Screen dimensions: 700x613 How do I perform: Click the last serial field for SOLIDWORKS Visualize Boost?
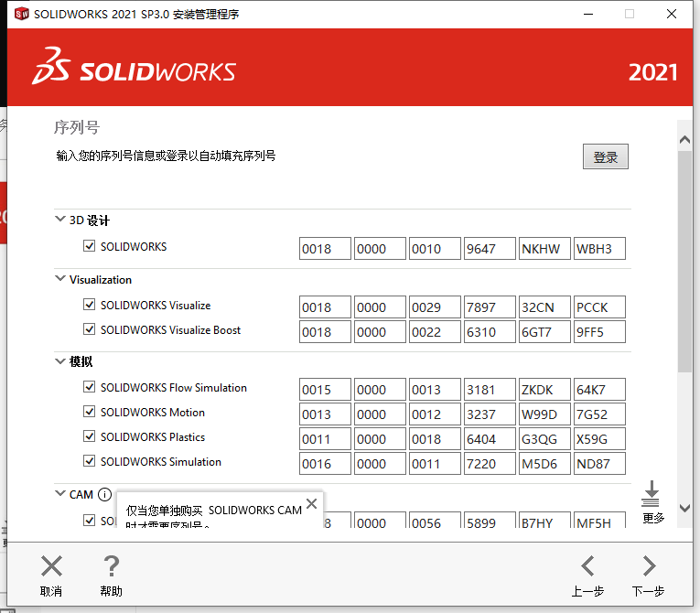[x=599, y=331]
